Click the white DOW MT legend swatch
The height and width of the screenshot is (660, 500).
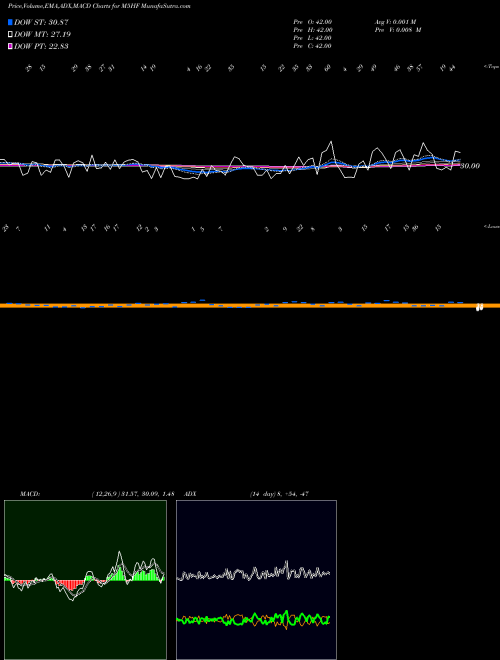tap(10, 35)
